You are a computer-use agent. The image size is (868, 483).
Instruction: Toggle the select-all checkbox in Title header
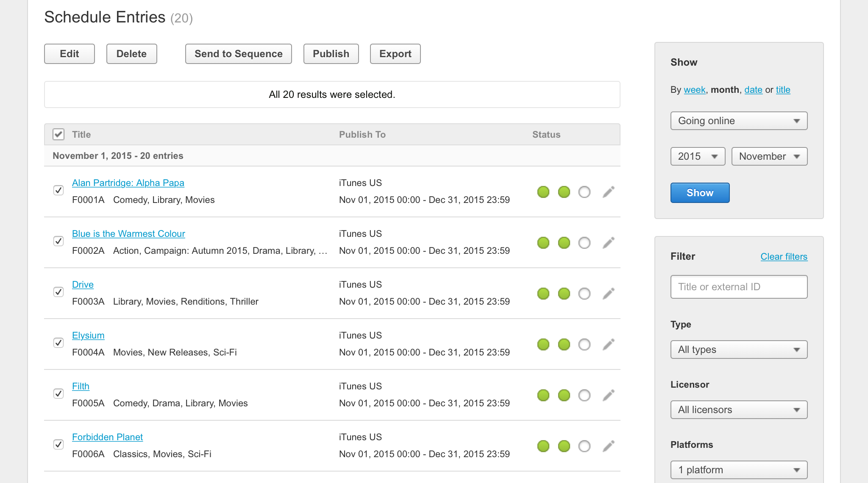tap(58, 134)
